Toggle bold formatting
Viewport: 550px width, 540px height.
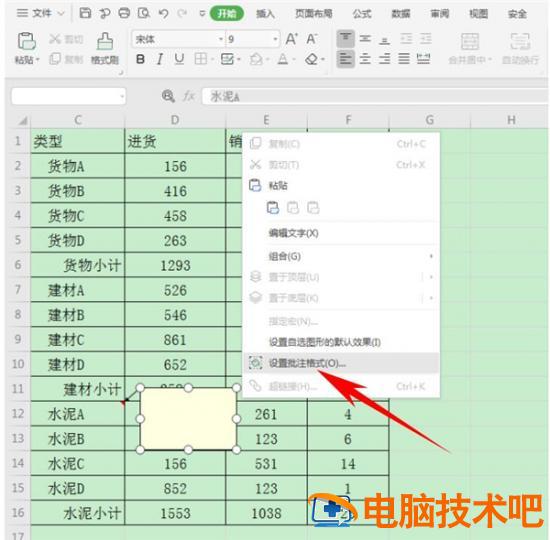click(x=140, y=59)
